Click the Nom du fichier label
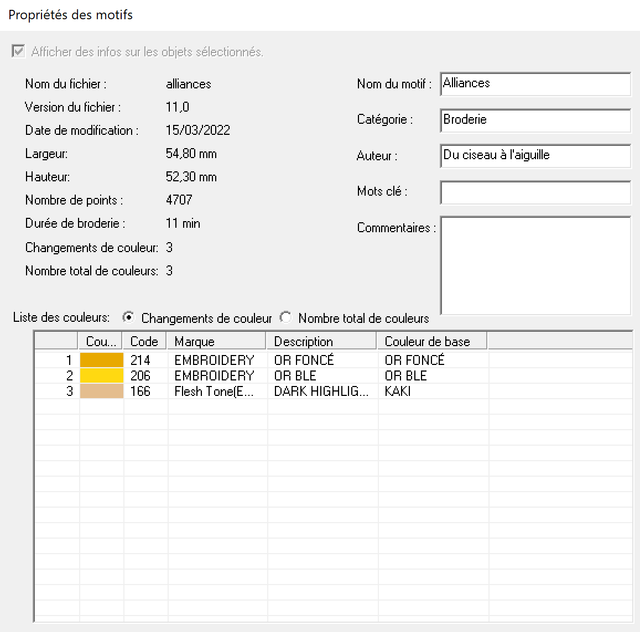This screenshot has width=640, height=632. (x=66, y=84)
